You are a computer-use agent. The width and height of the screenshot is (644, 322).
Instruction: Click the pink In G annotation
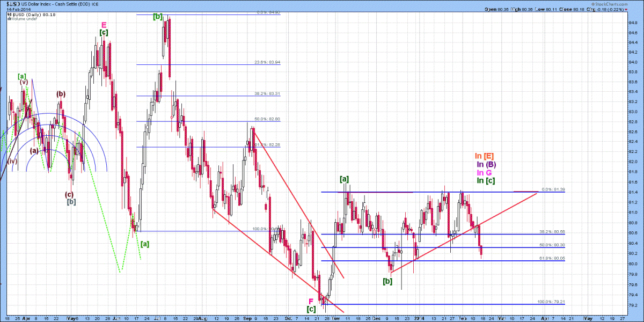tap(485, 173)
